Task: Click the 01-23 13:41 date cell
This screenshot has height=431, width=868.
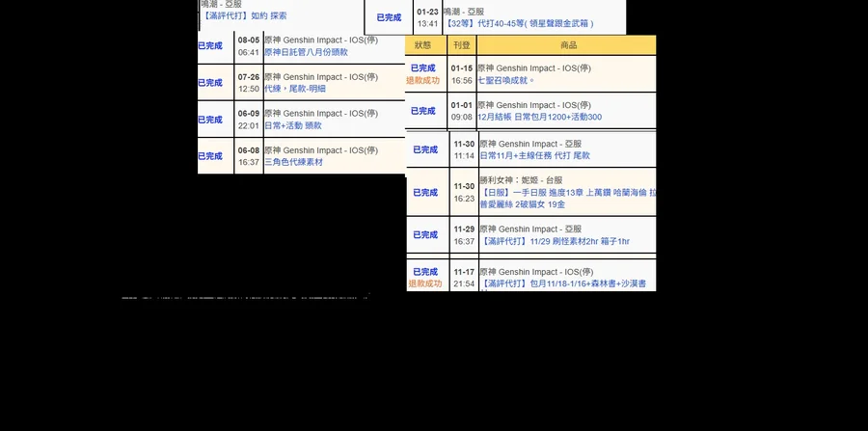Action: [427, 17]
